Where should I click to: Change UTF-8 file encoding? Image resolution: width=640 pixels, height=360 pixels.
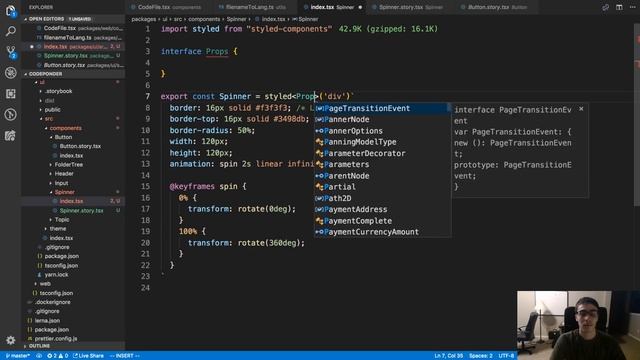coord(506,356)
